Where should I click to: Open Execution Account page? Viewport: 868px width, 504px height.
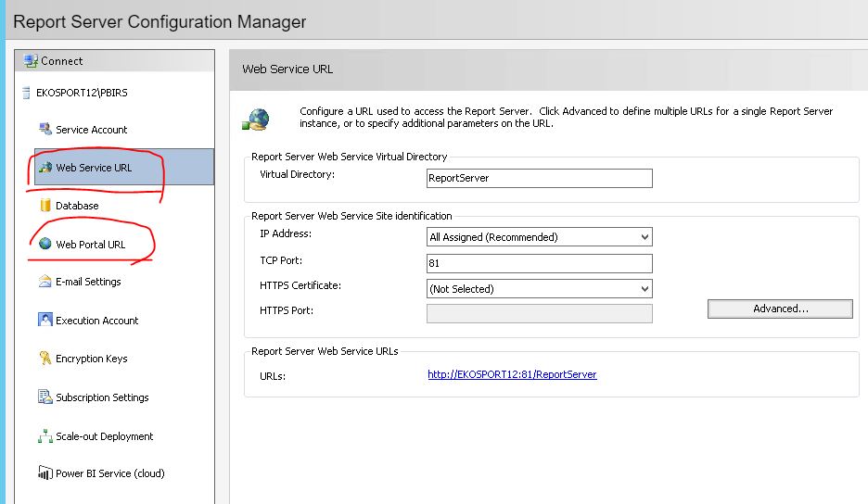pyautogui.click(x=96, y=321)
